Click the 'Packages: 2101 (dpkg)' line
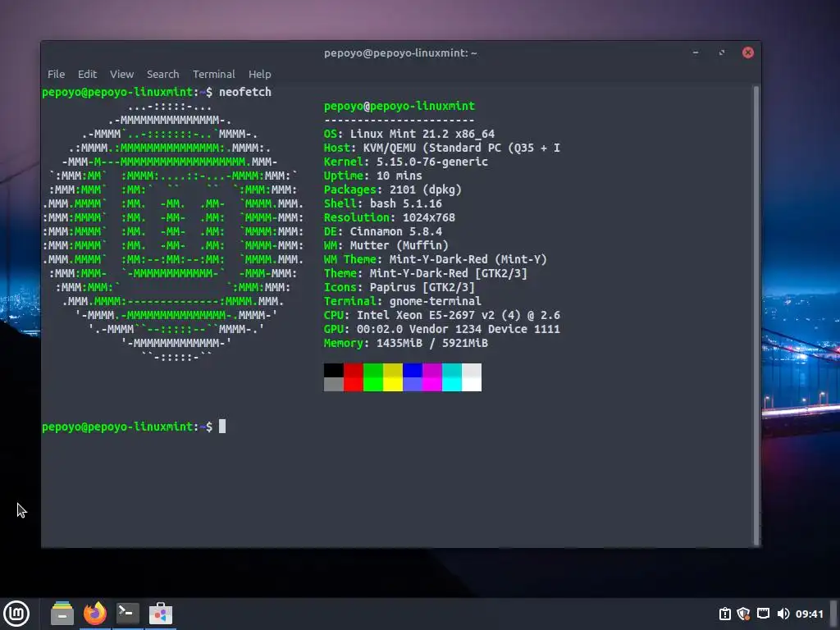840x630 pixels. click(393, 189)
